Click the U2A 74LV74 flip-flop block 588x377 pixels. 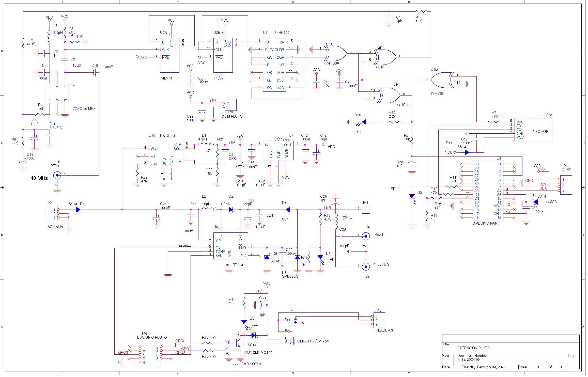pyautogui.click(x=170, y=55)
